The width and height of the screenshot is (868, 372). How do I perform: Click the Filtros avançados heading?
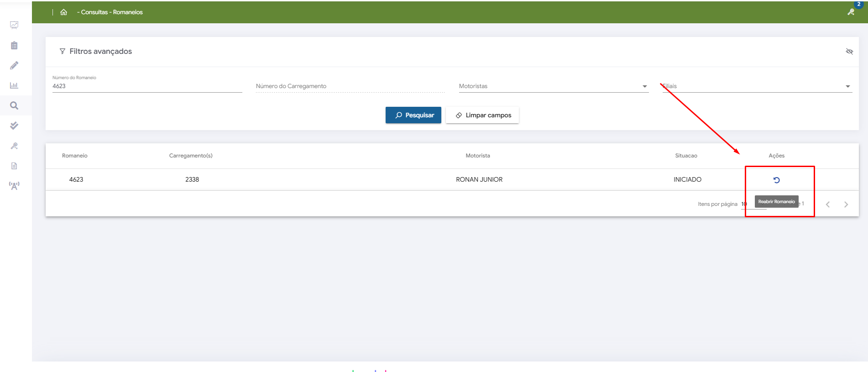(x=101, y=51)
